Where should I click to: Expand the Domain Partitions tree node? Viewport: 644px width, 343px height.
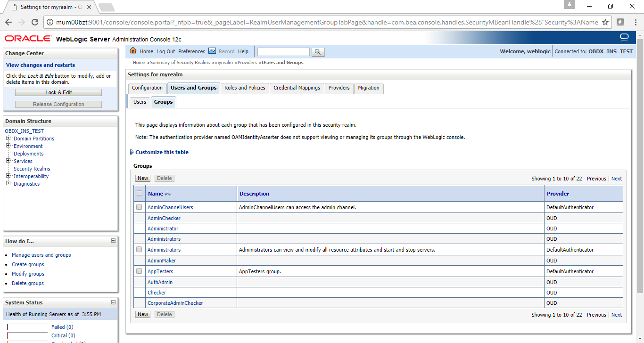tap(8, 138)
